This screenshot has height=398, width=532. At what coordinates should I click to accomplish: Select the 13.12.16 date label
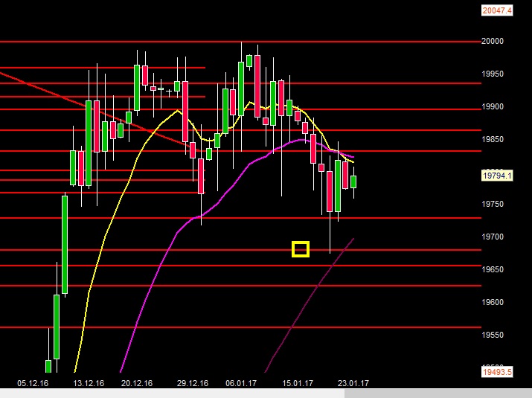pyautogui.click(x=89, y=383)
